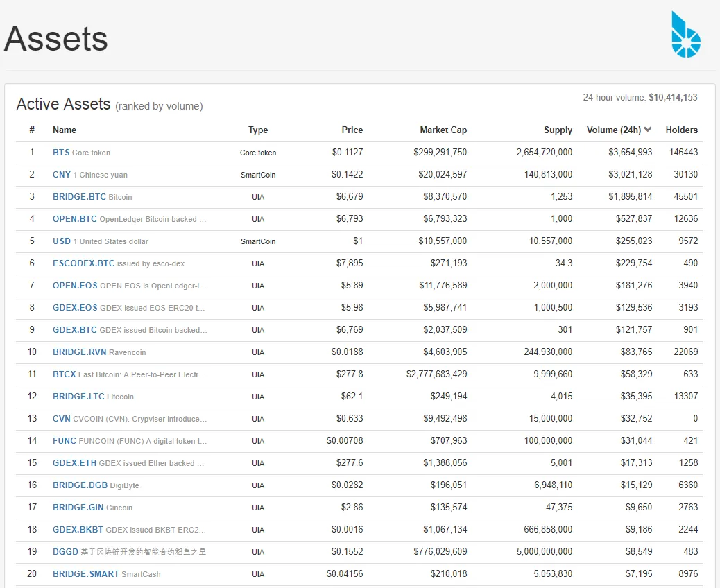Screen dimensions: 720x588
Task: Open the USD asset link
Action: 62,241
